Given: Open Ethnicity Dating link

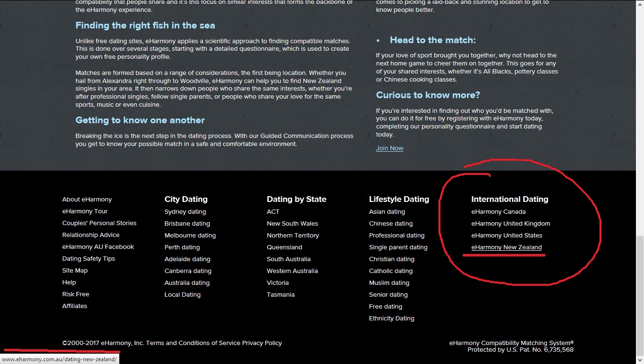Looking at the screenshot, I should pos(392,318).
